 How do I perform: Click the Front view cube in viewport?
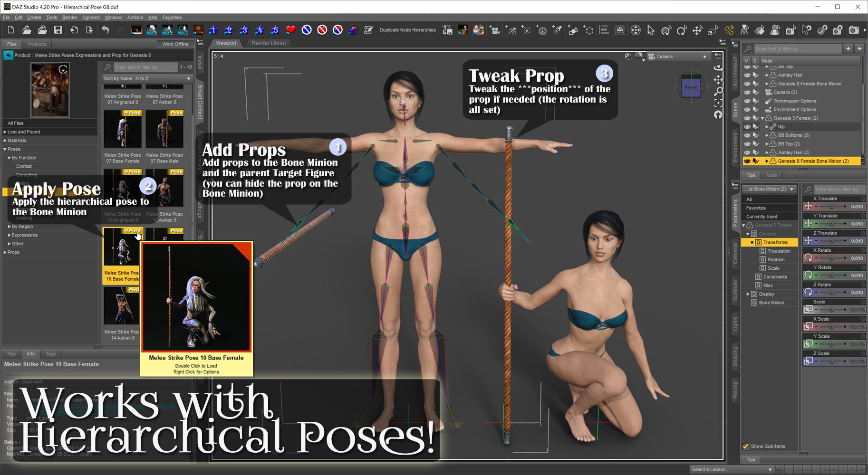(691, 87)
